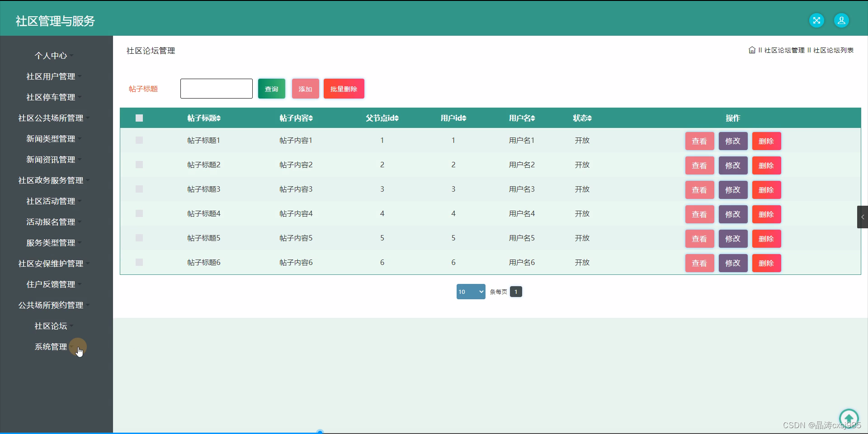Select 开放 status in 帖子标题2 row

tap(582, 165)
